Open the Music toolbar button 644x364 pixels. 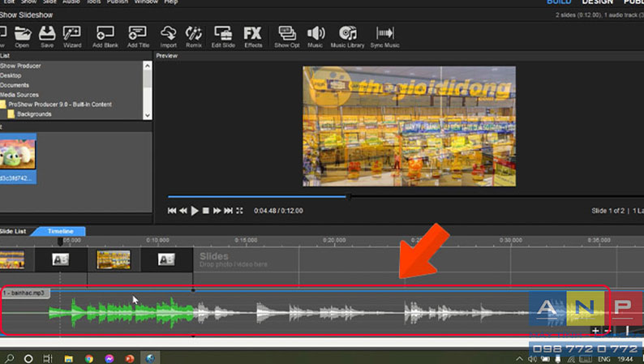pos(315,36)
